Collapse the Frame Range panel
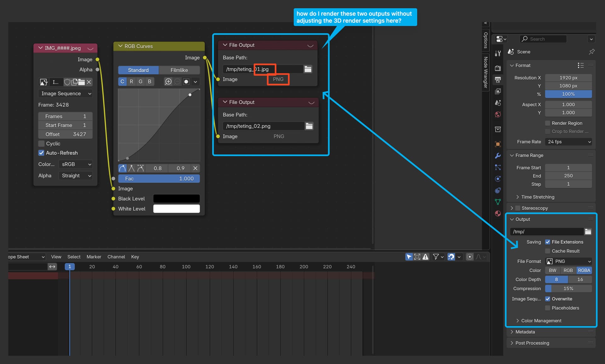The width and height of the screenshot is (605, 364). click(x=512, y=156)
